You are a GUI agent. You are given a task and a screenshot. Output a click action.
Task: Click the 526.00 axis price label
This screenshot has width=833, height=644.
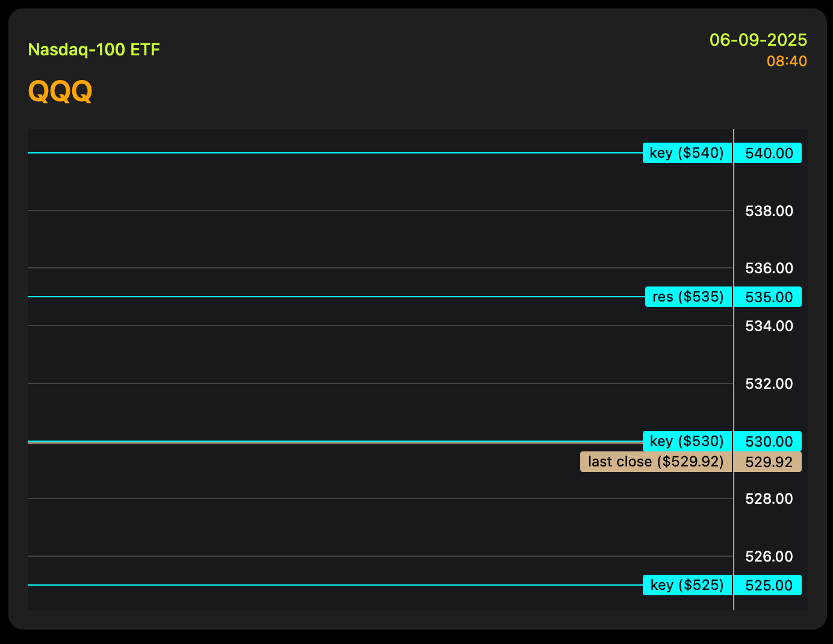[x=769, y=556]
